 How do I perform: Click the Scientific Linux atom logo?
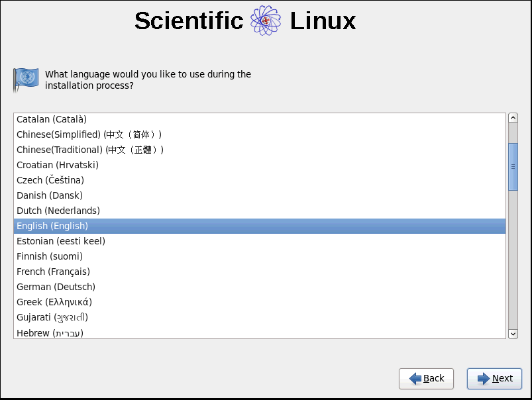coord(265,21)
